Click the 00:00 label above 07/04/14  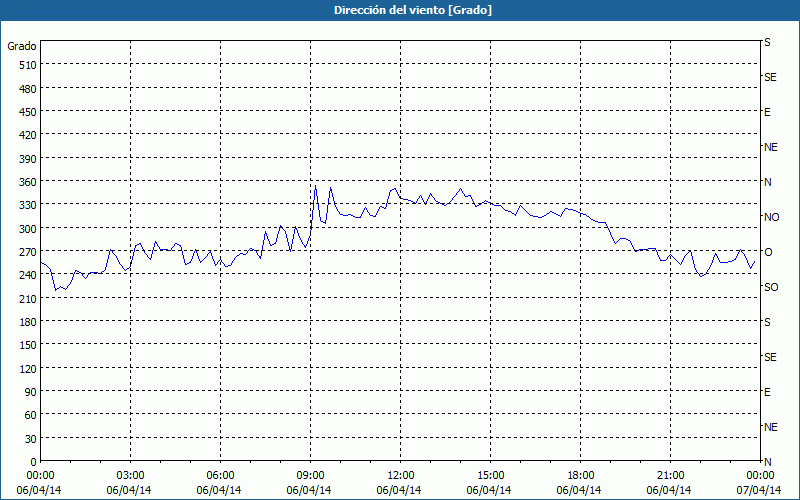[760, 476]
